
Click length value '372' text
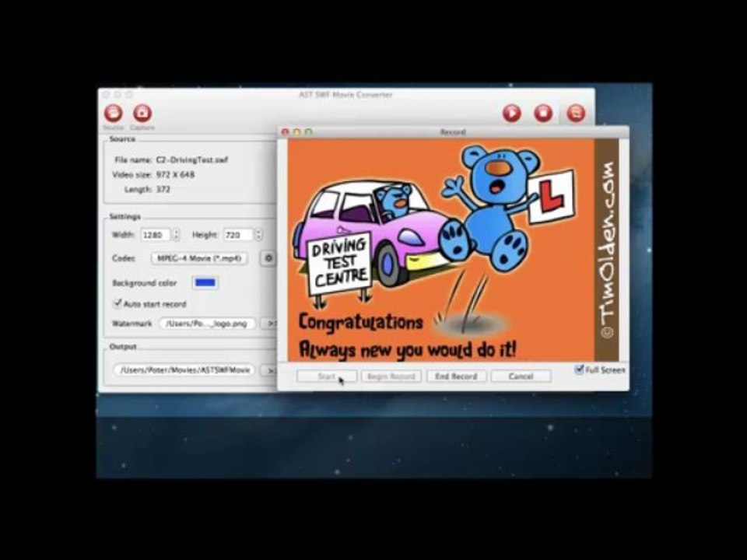point(163,189)
